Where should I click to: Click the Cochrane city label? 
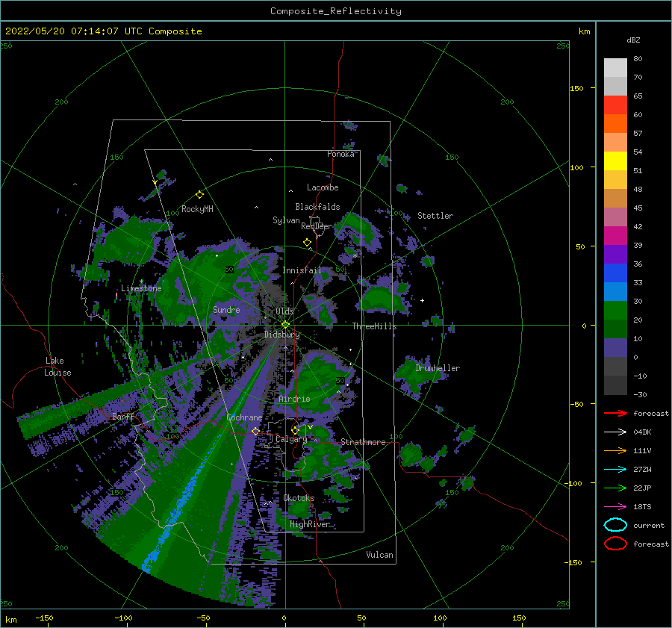pos(244,417)
